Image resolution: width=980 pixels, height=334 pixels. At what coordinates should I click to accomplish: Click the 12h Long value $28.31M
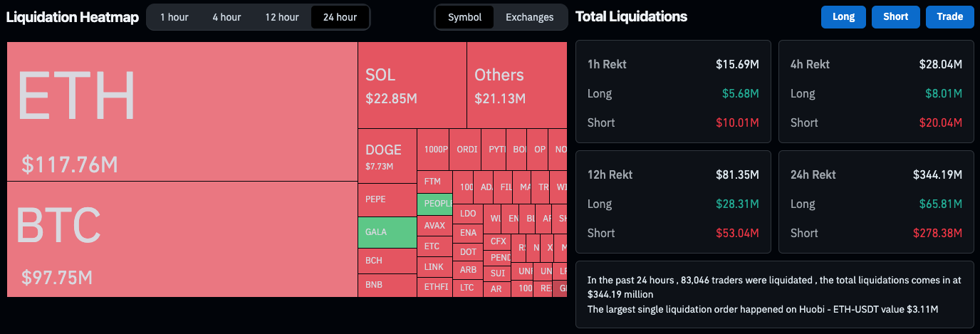[737, 204]
